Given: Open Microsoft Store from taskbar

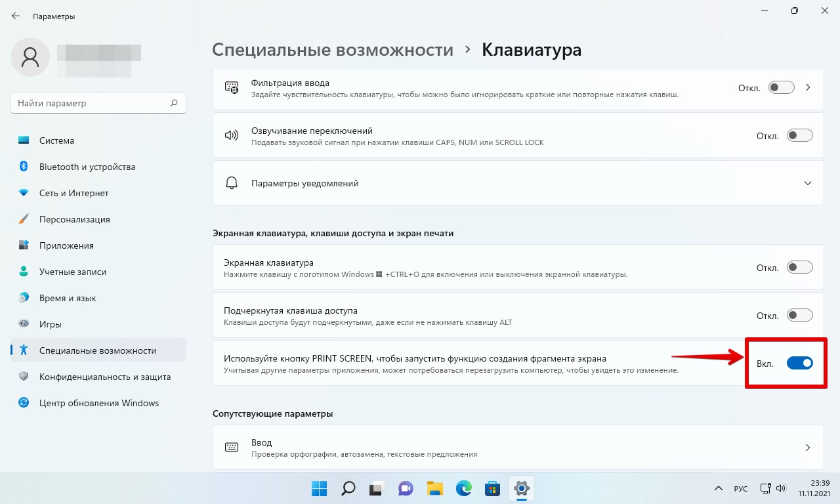Looking at the screenshot, I should (x=492, y=488).
